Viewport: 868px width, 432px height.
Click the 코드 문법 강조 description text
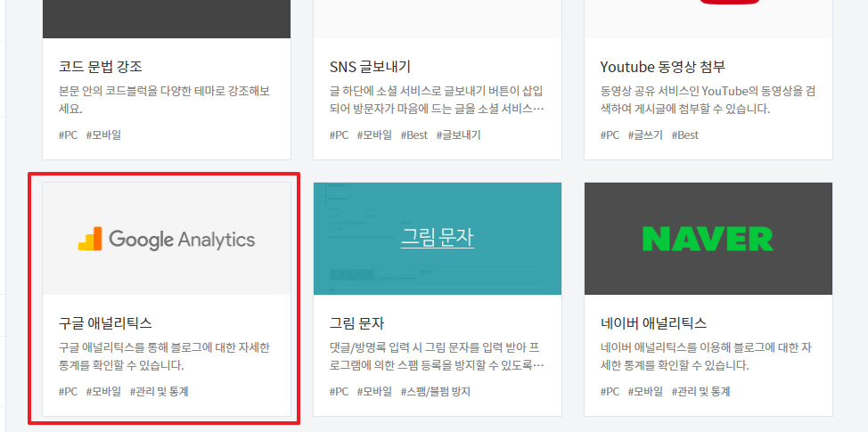click(164, 100)
